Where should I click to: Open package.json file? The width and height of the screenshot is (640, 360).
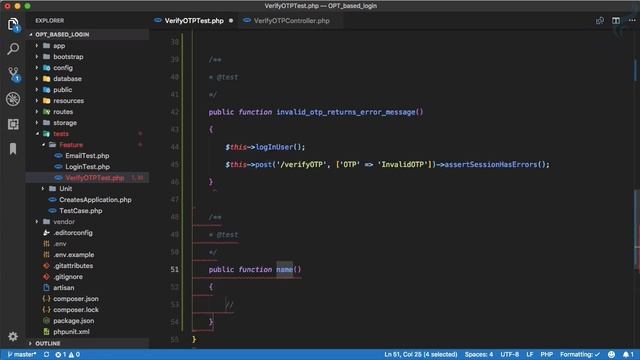(73, 321)
